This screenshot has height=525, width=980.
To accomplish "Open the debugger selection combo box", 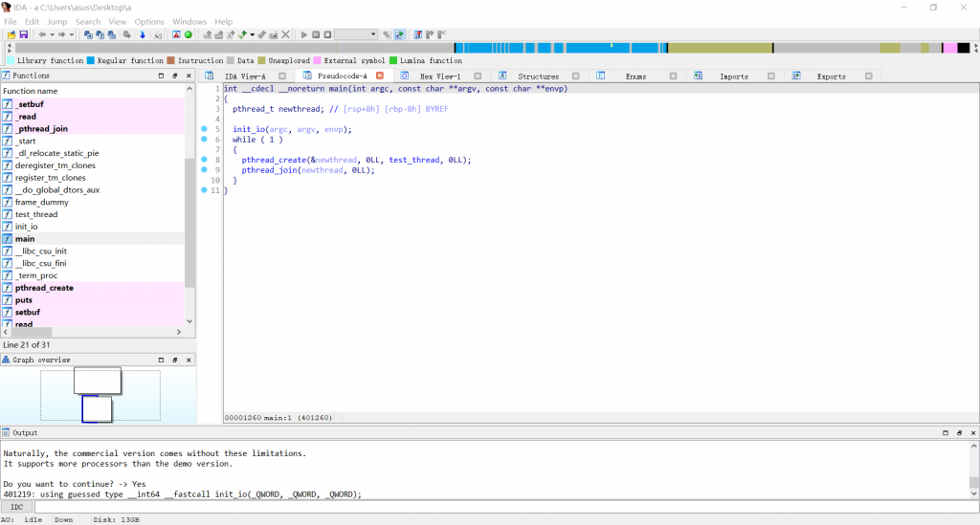I will click(x=356, y=35).
